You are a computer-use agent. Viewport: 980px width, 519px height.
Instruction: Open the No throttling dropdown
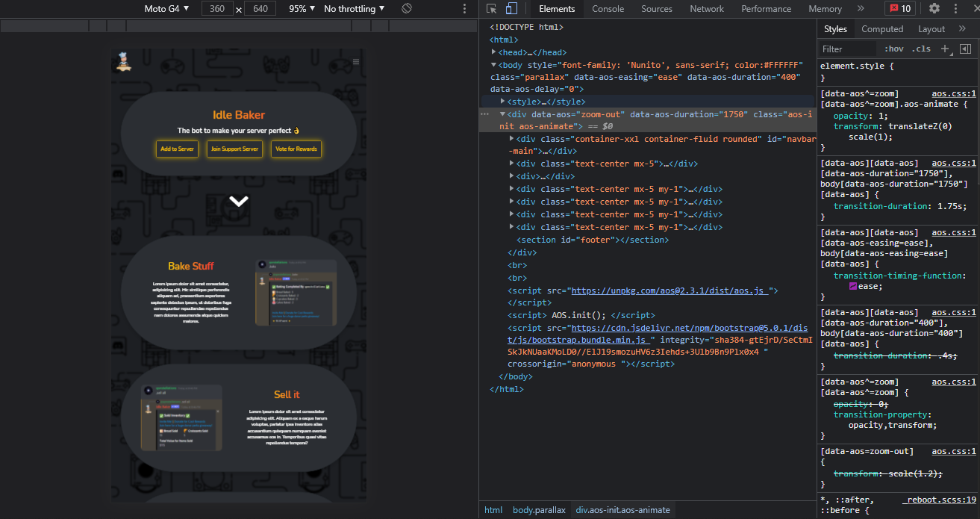355,9
